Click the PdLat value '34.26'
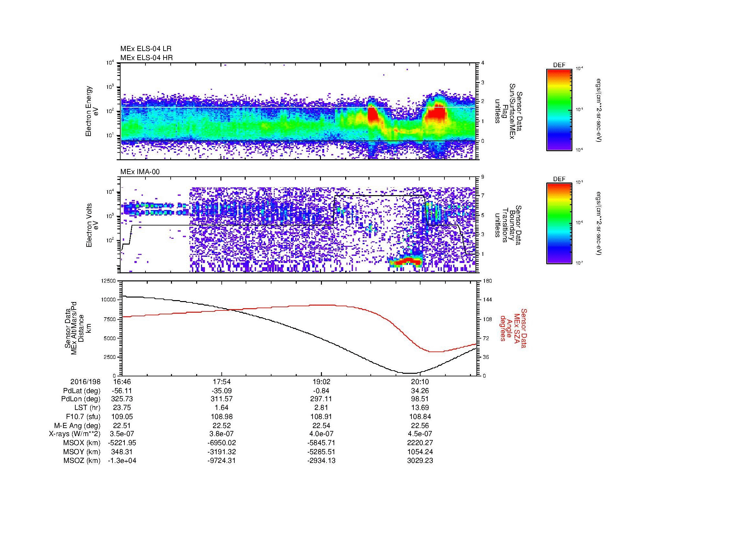The width and height of the screenshot is (756, 534). tap(420, 391)
